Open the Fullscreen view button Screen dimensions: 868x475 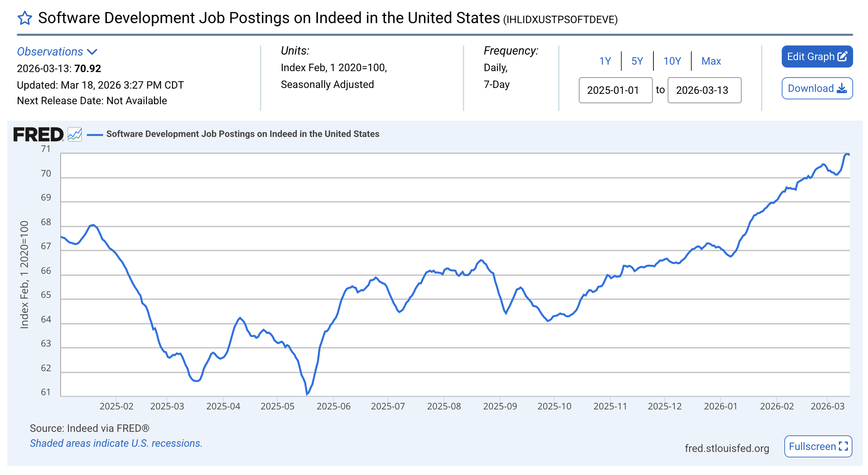coord(812,446)
